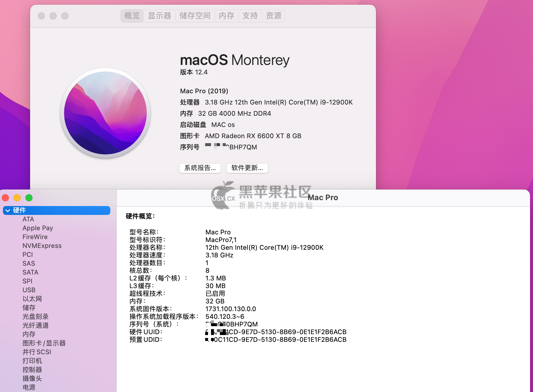Select 以太网 in the sidebar
The image size is (533, 392).
pyautogui.click(x=32, y=299)
